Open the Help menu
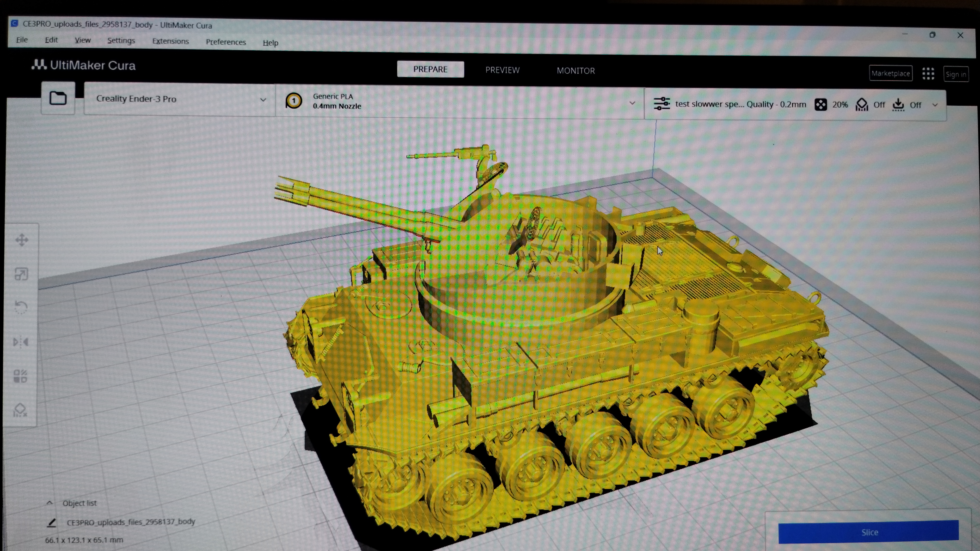980x551 pixels. pos(270,43)
